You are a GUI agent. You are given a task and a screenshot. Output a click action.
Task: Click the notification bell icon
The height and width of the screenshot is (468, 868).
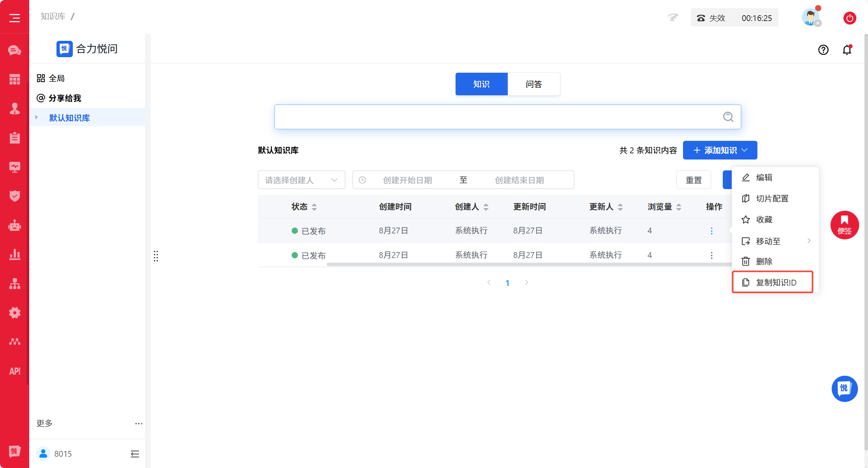coord(847,50)
